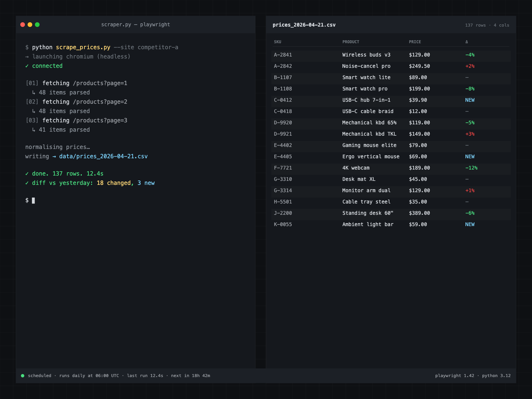Select the scraper.py — playwright title bar
Viewport: 532px width, 399px height.
pos(136,24)
